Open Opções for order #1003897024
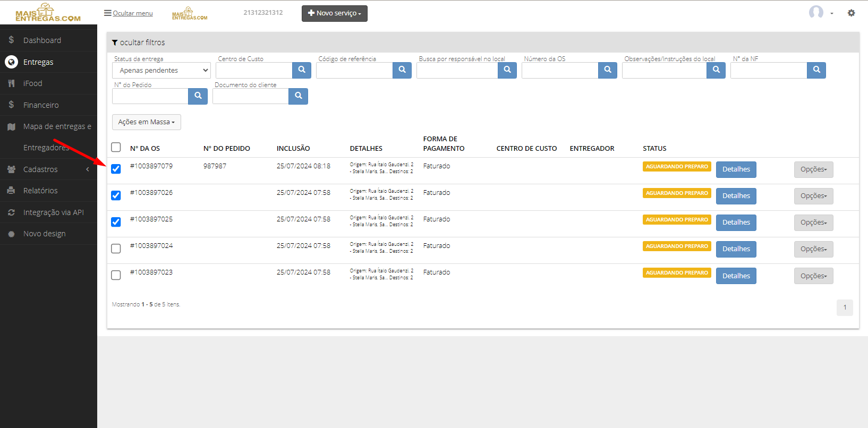This screenshot has height=428, width=868. point(814,249)
